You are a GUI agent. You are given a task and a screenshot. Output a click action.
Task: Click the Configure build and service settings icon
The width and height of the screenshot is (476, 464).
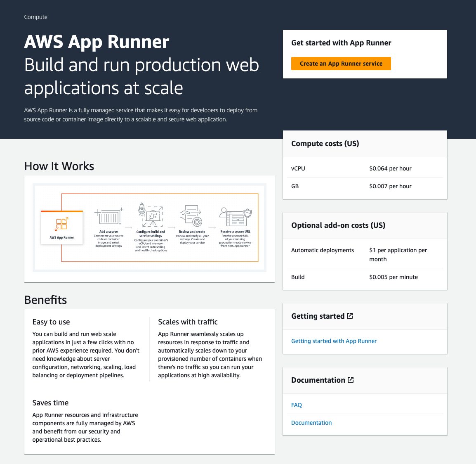[151, 215]
